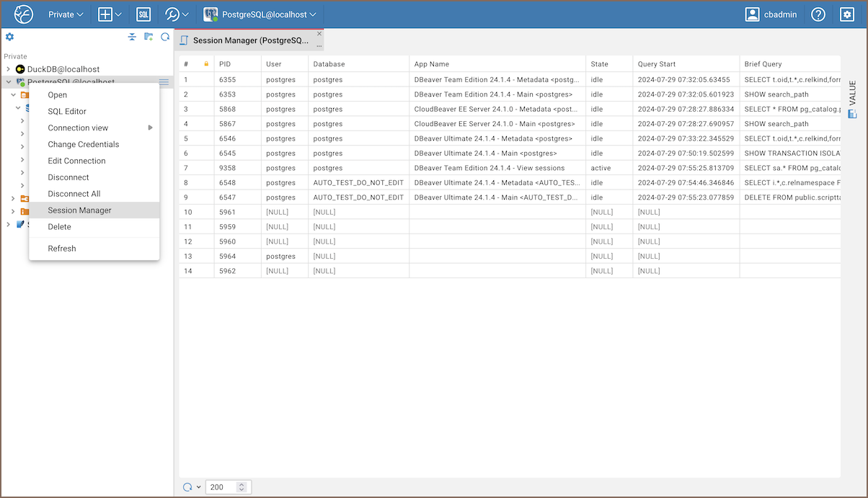The image size is (868, 498).
Task: Open the administration settings gear in header
Action: click(847, 14)
